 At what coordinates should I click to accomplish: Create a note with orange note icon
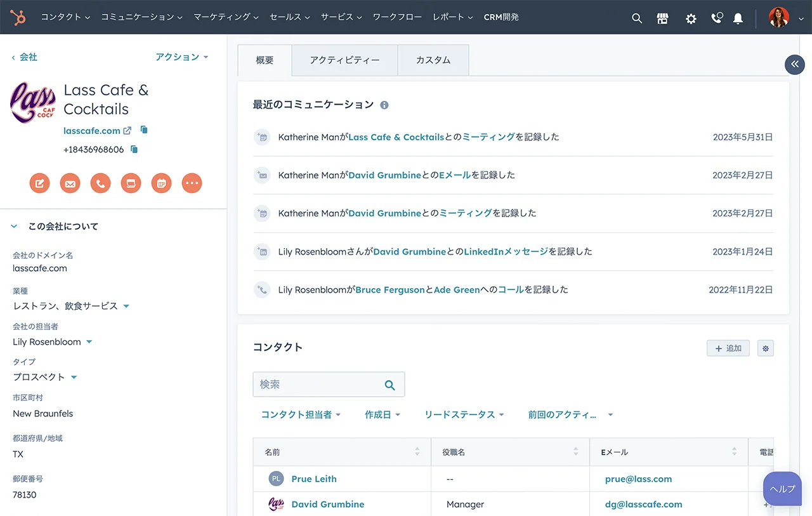[39, 183]
